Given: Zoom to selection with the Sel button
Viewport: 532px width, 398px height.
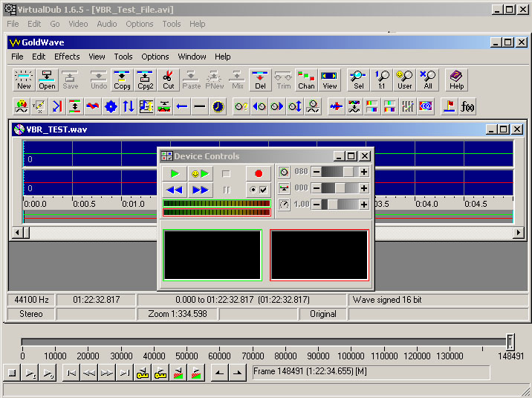Looking at the screenshot, I should 358,80.
